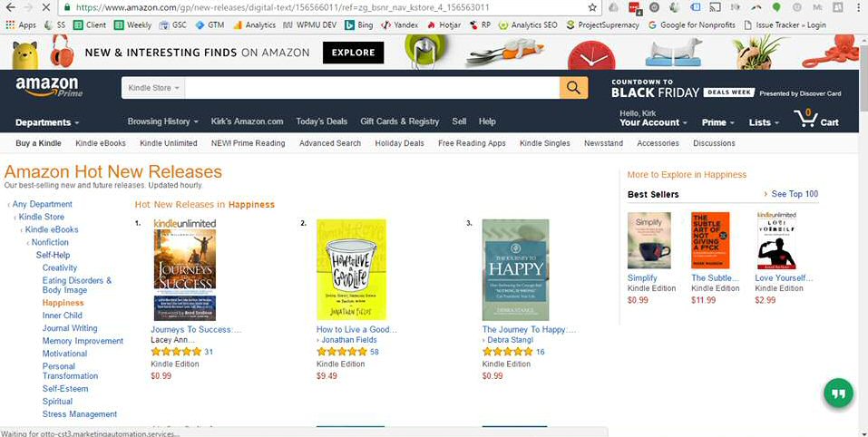
Task: Click the Amazon Prime logo
Action: (49, 87)
